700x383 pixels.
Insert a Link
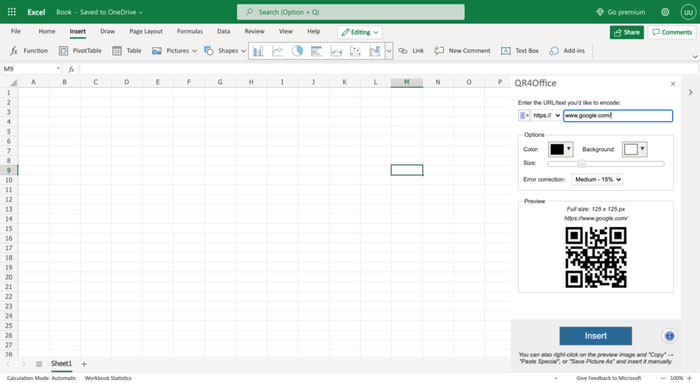click(411, 51)
